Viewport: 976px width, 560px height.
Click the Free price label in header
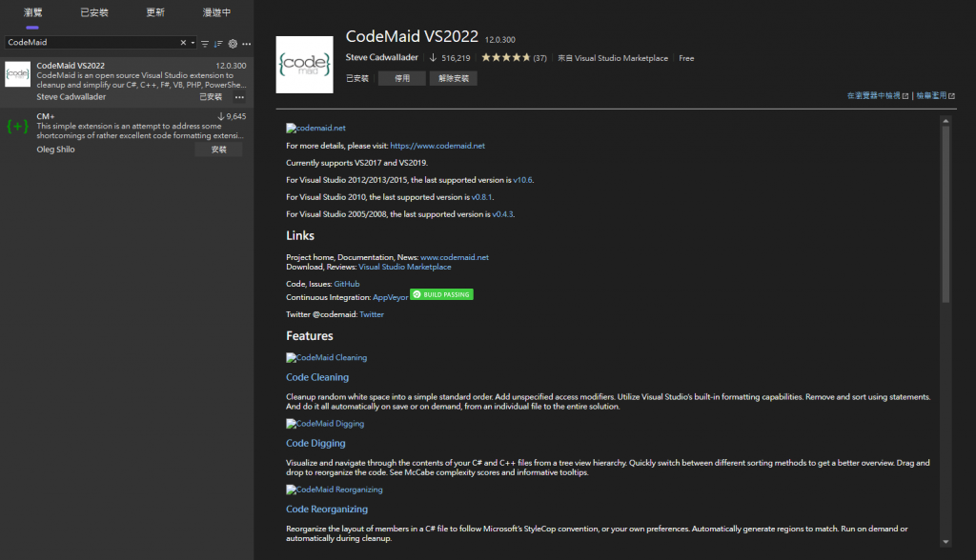coord(686,58)
